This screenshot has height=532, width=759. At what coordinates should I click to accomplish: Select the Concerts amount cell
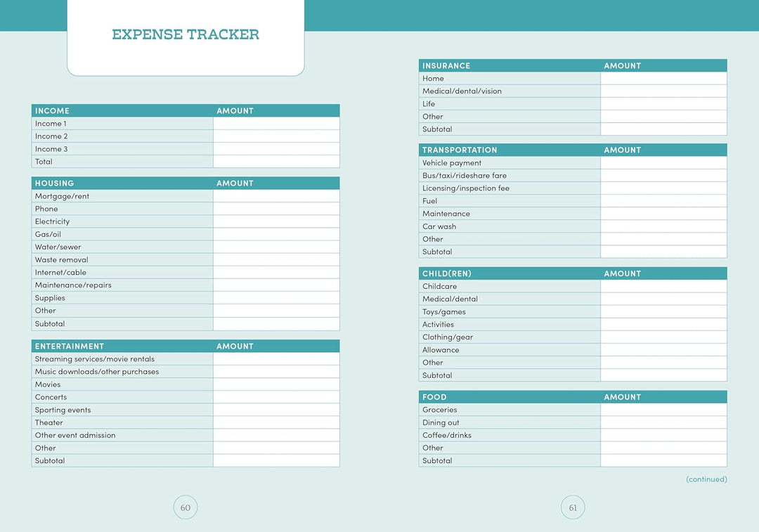[276, 397]
